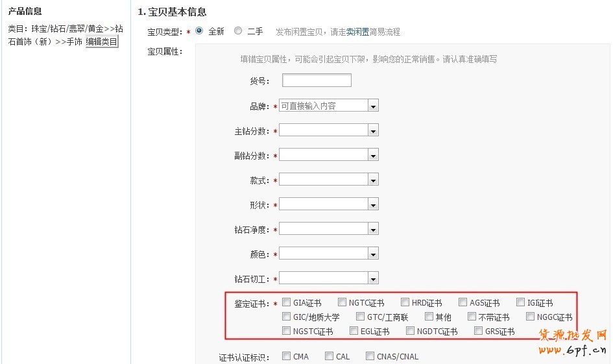Open the 颜色 dropdown

pyautogui.click(x=373, y=254)
